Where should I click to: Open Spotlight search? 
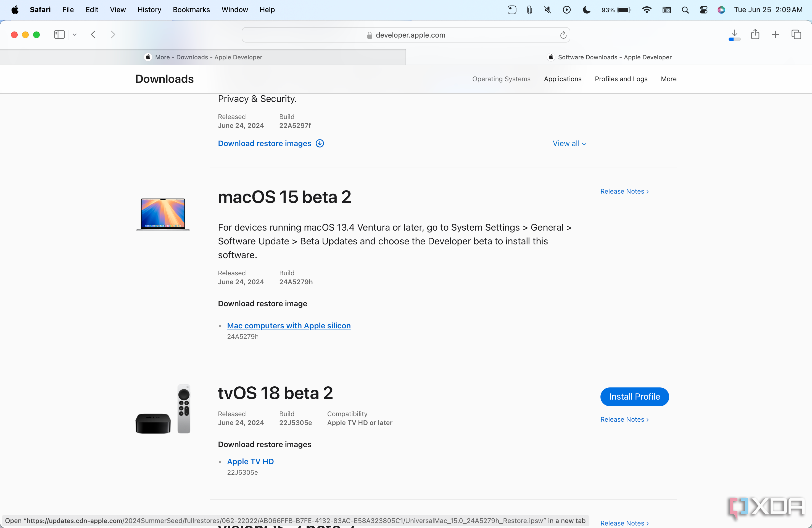coord(685,10)
